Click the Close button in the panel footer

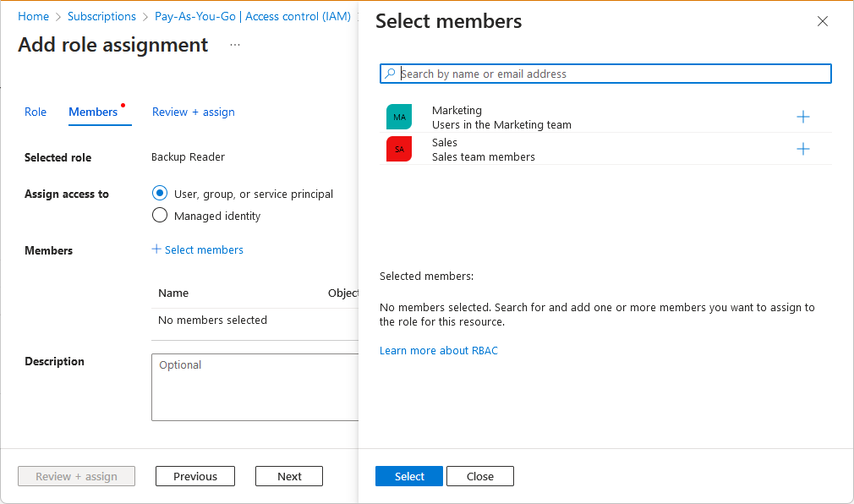479,476
